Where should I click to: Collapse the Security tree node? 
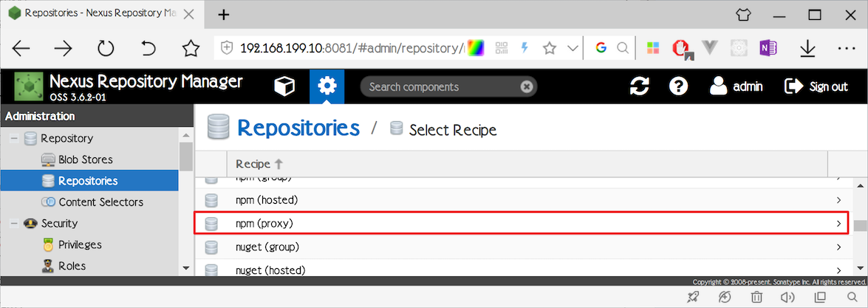pos(14,223)
